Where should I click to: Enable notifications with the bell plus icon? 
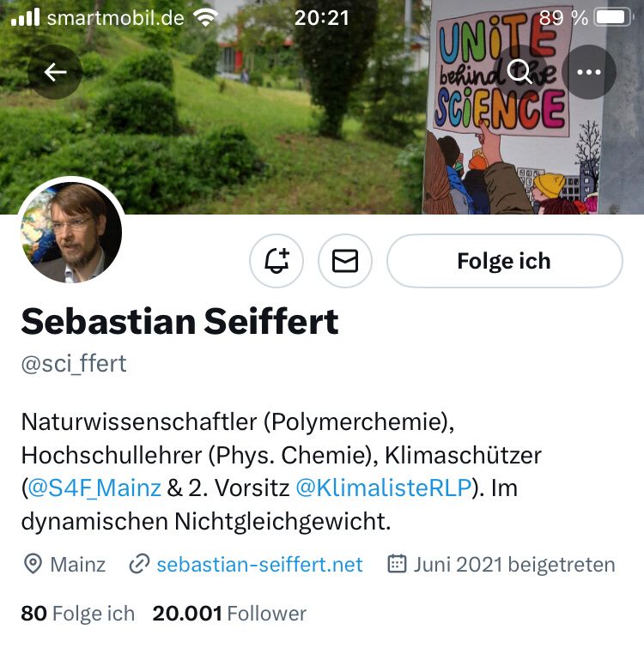(x=276, y=261)
